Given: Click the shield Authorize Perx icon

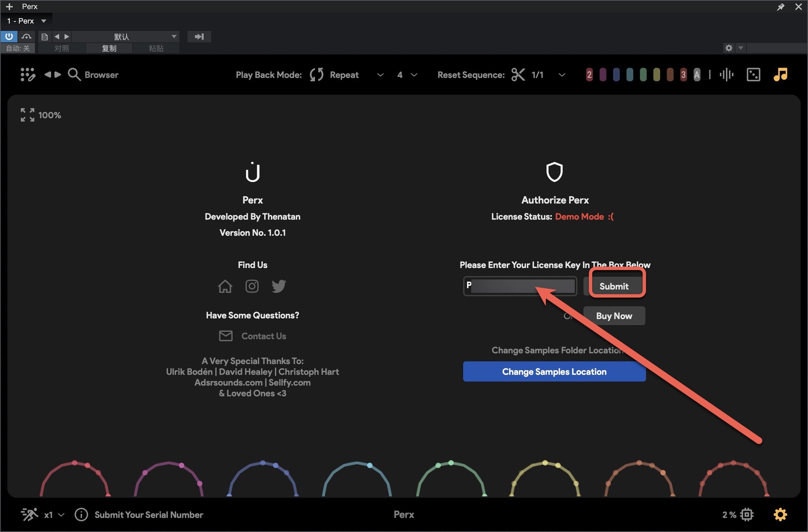Looking at the screenshot, I should click(x=554, y=172).
